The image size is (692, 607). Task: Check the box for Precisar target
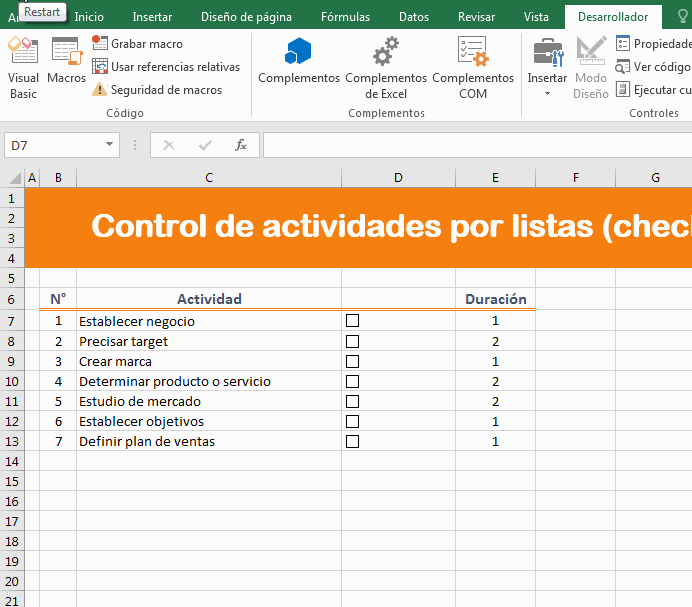tap(352, 341)
